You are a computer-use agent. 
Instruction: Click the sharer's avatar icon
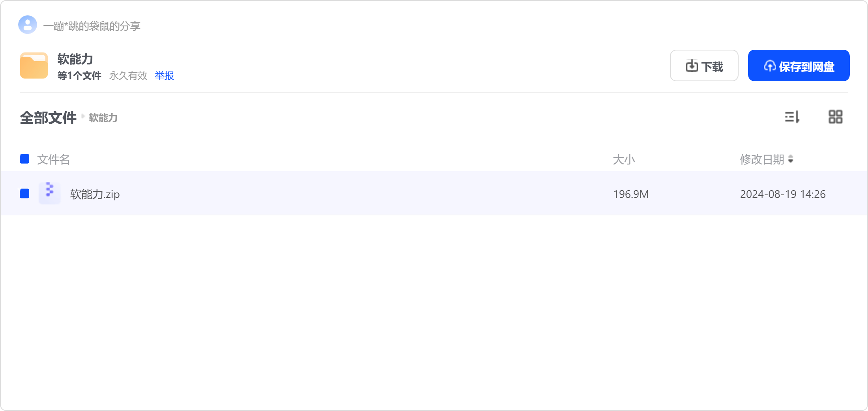point(28,25)
